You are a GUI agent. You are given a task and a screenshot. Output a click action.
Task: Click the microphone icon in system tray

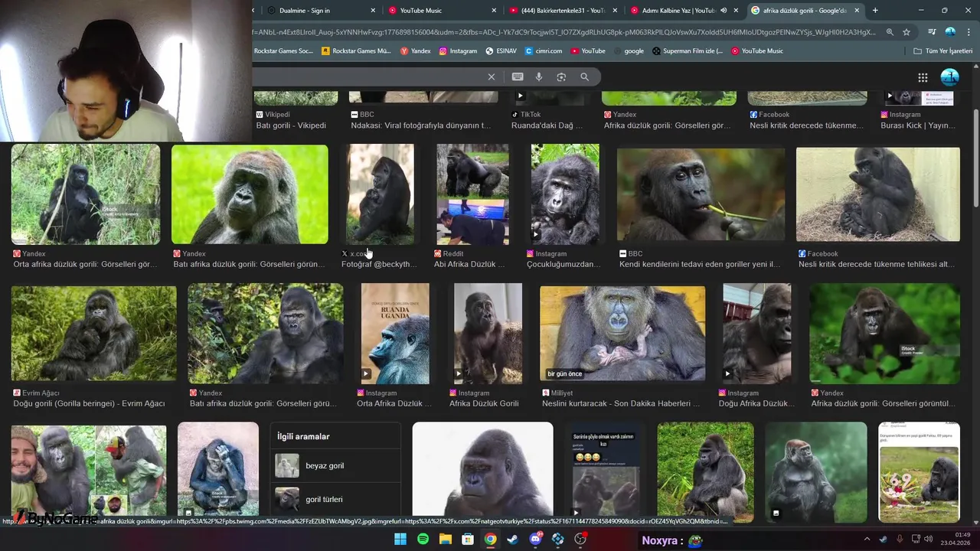[900, 540]
